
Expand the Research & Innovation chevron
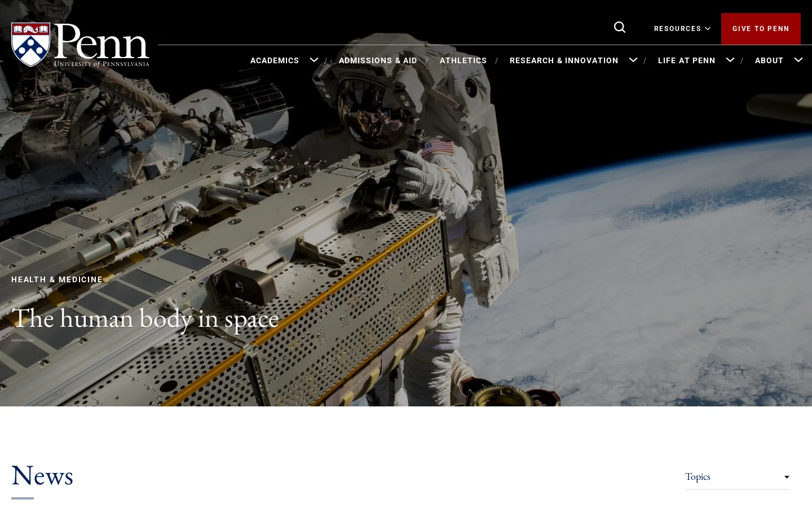633,60
